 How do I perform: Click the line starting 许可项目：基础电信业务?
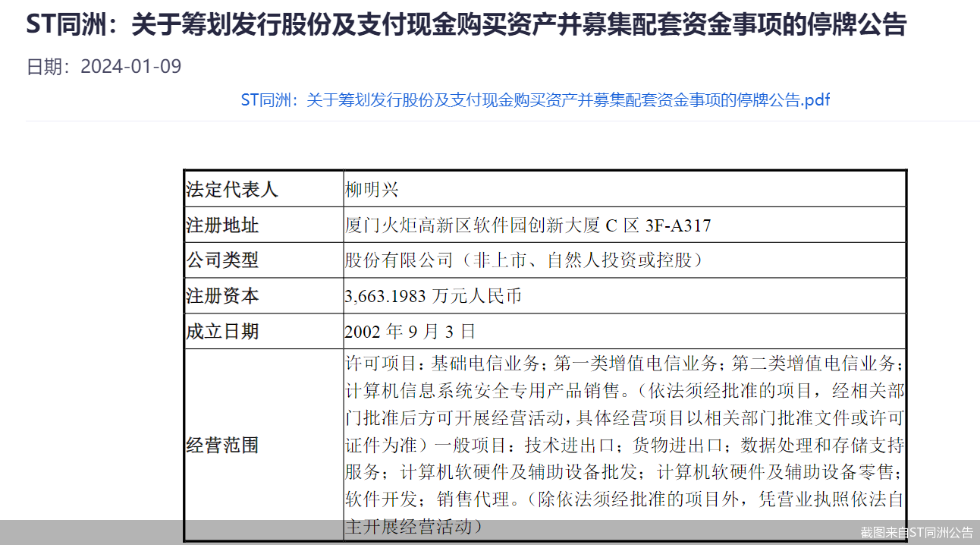click(x=624, y=363)
